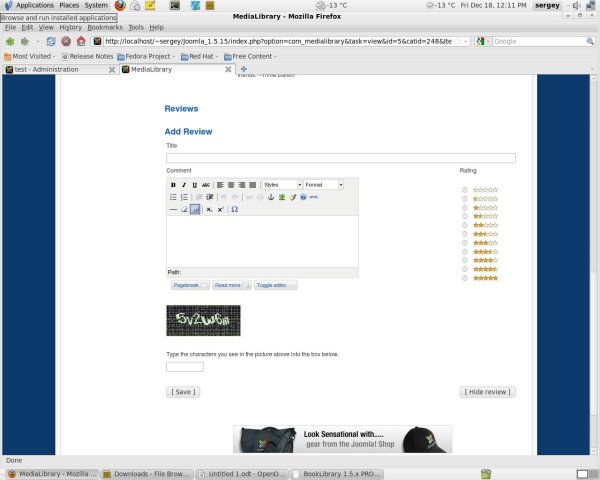Select the five-star rating radio button
Screen dimensions: 600x480
pos(465,278)
